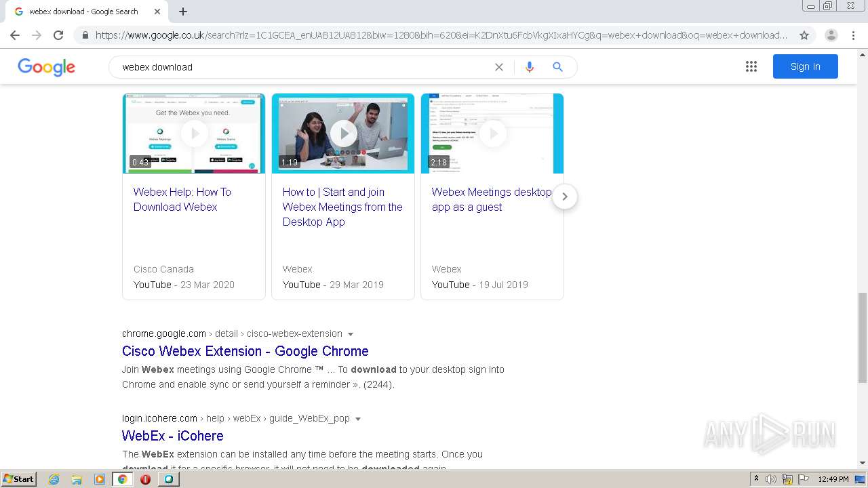Reload the current page

coord(58,35)
